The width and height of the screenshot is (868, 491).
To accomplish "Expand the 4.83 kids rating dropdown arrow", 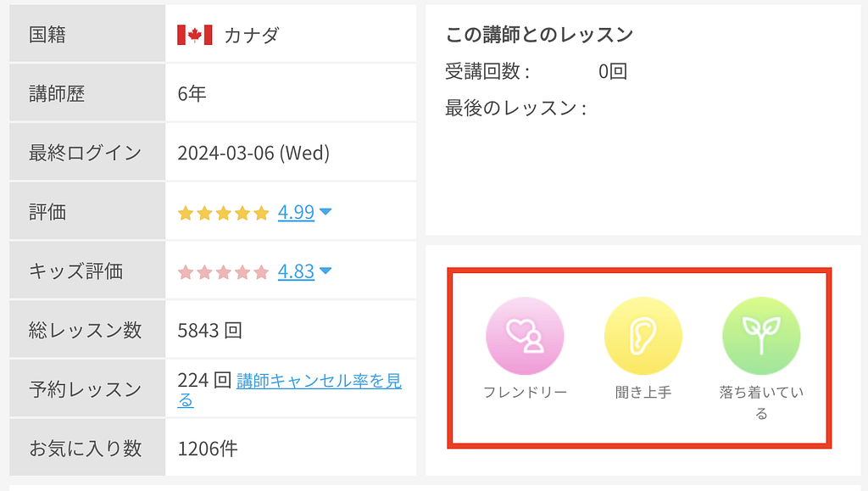I will (325, 271).
